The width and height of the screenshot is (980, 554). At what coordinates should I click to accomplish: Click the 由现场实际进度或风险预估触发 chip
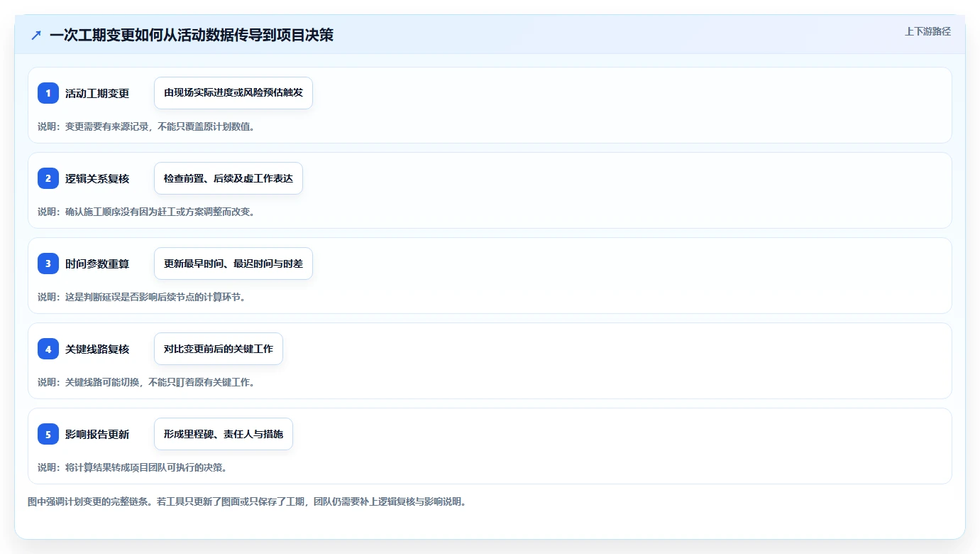pyautogui.click(x=233, y=93)
